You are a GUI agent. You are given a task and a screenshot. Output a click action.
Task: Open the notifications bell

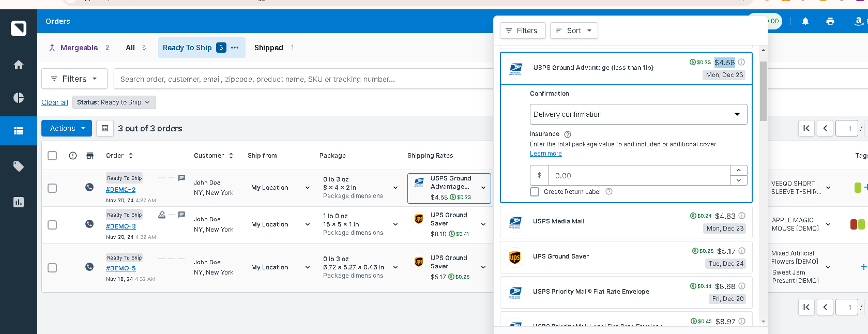[x=805, y=21]
